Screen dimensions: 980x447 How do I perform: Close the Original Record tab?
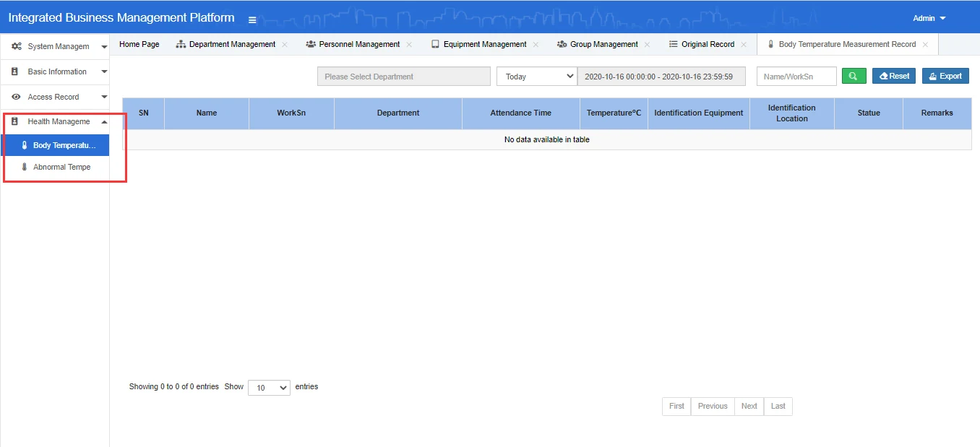tap(744, 45)
